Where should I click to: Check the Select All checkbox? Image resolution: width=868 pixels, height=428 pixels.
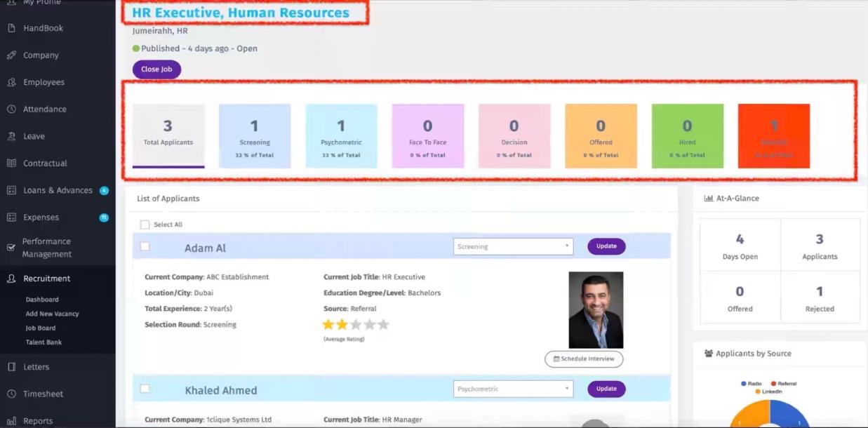pyautogui.click(x=145, y=225)
